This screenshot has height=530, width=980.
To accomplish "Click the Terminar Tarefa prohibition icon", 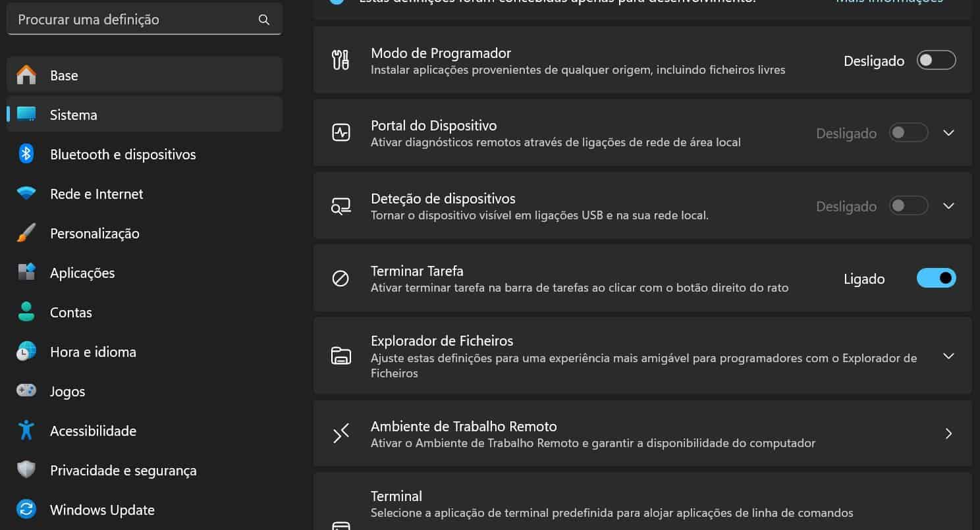I will [x=340, y=278].
